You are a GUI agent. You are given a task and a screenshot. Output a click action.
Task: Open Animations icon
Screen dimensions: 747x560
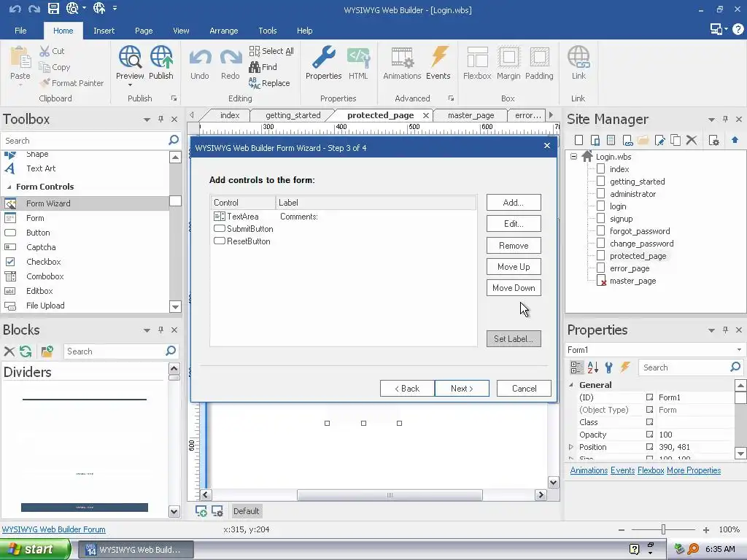[x=402, y=58]
